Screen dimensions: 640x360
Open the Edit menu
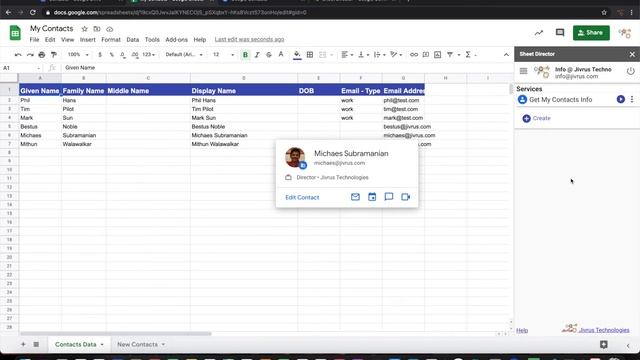click(50, 40)
